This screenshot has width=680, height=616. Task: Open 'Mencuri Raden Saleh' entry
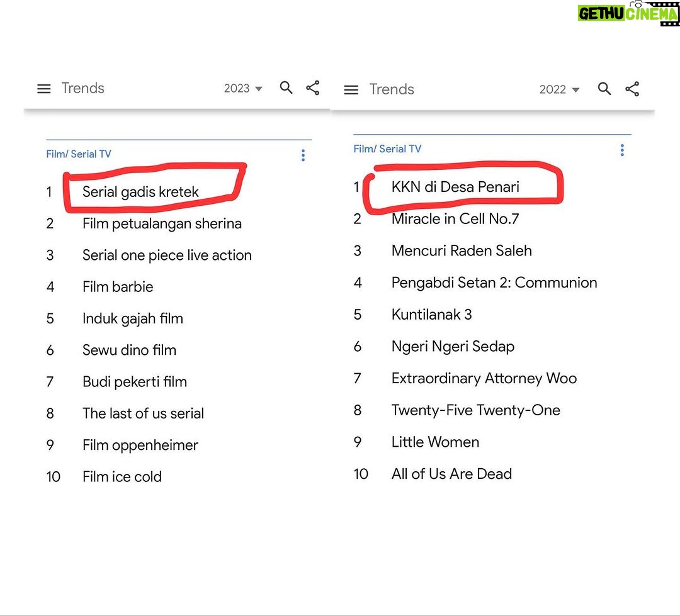point(462,250)
